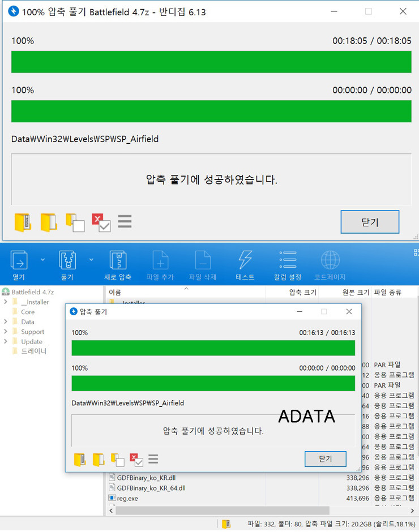Expand the Support folder in tree

6,331
